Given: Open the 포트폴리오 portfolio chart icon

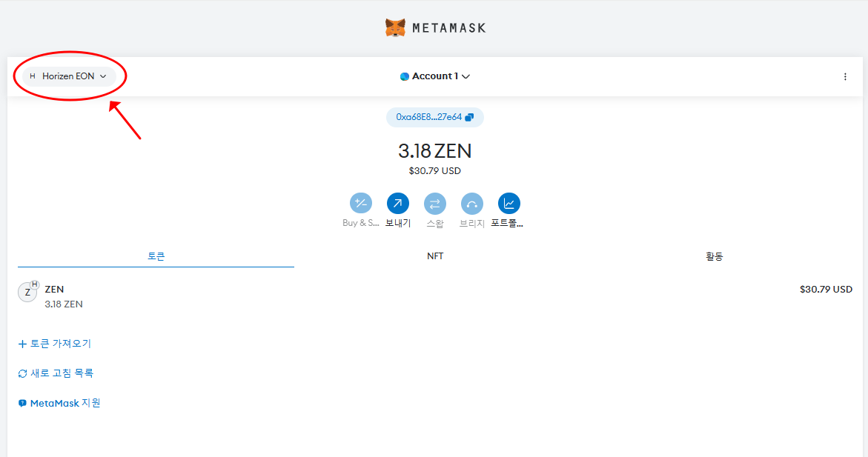Looking at the screenshot, I should pyautogui.click(x=509, y=203).
